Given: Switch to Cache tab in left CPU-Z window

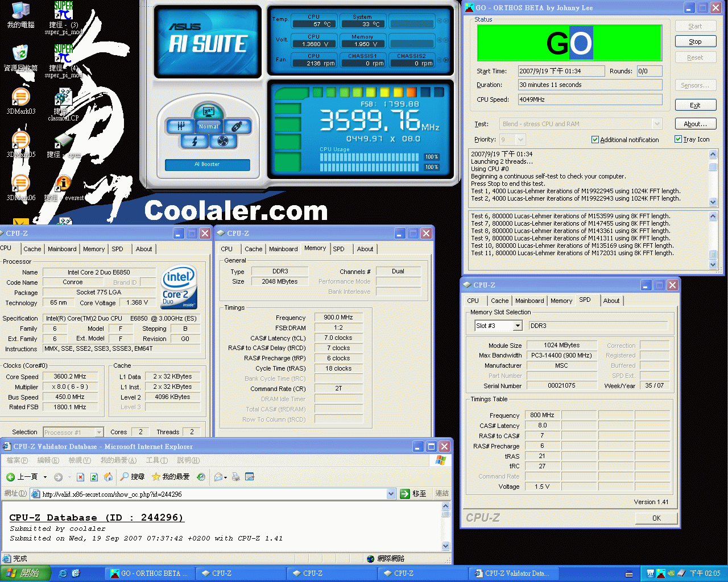Looking at the screenshot, I should pyautogui.click(x=32, y=249).
